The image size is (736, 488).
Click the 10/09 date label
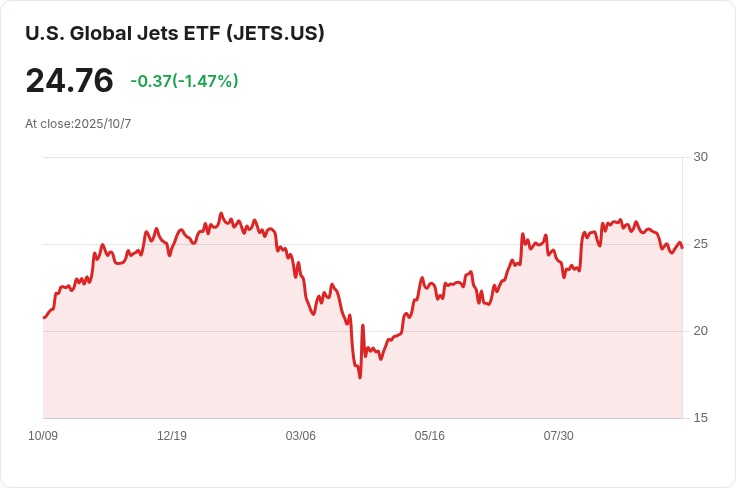click(x=43, y=436)
